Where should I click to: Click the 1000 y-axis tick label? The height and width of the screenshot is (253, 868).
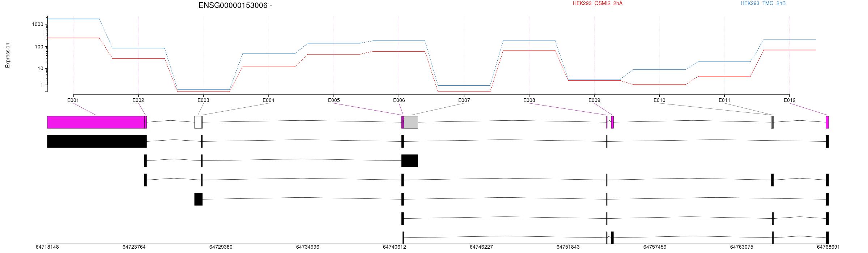38,25
